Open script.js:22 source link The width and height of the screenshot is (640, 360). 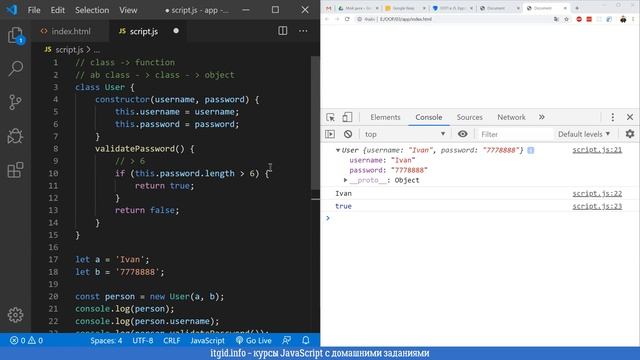pos(597,193)
